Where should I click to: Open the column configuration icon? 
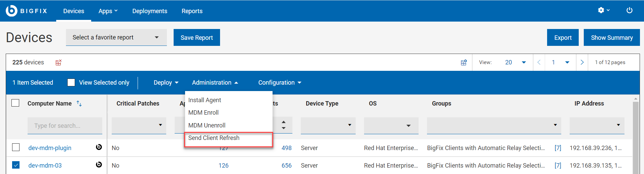(x=464, y=62)
